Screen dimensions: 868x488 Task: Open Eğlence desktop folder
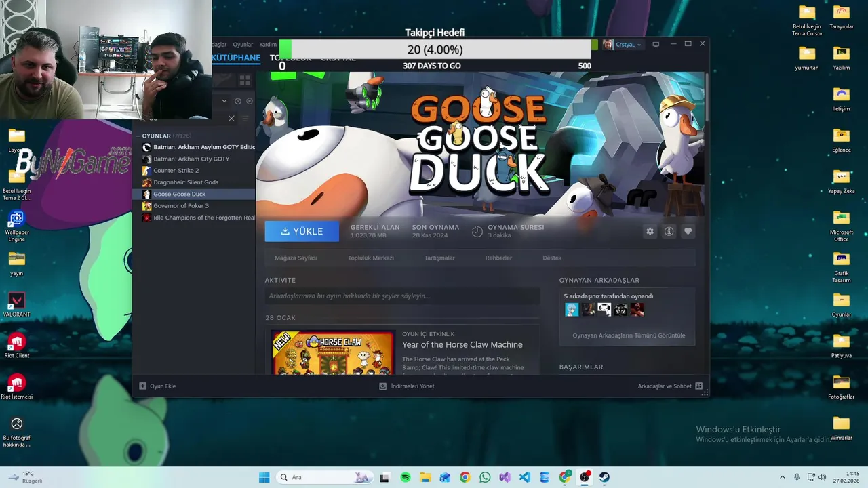pos(842,140)
